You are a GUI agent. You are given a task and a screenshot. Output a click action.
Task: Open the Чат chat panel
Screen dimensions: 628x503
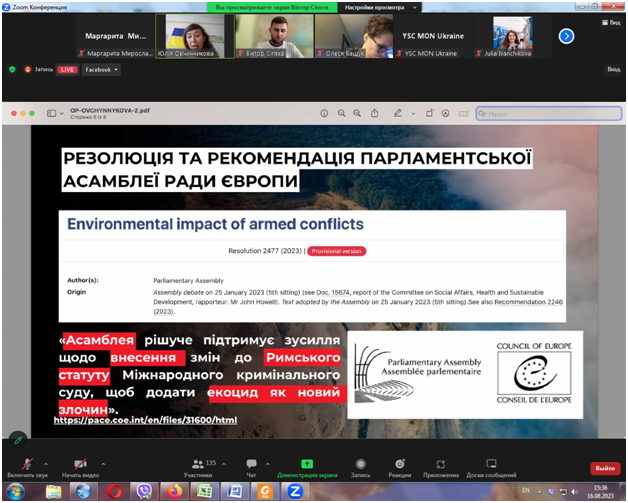pos(251,466)
